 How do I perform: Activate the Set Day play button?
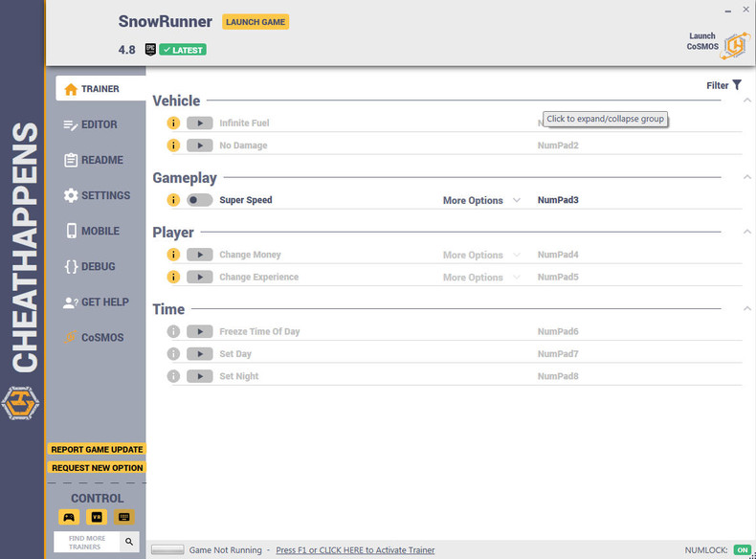point(200,353)
